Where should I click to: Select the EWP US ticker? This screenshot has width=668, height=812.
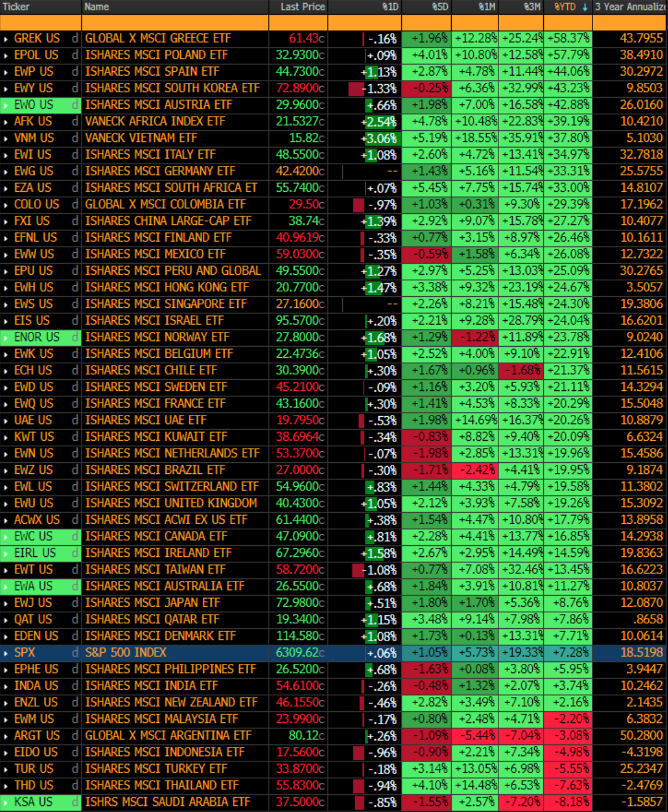tap(34, 72)
